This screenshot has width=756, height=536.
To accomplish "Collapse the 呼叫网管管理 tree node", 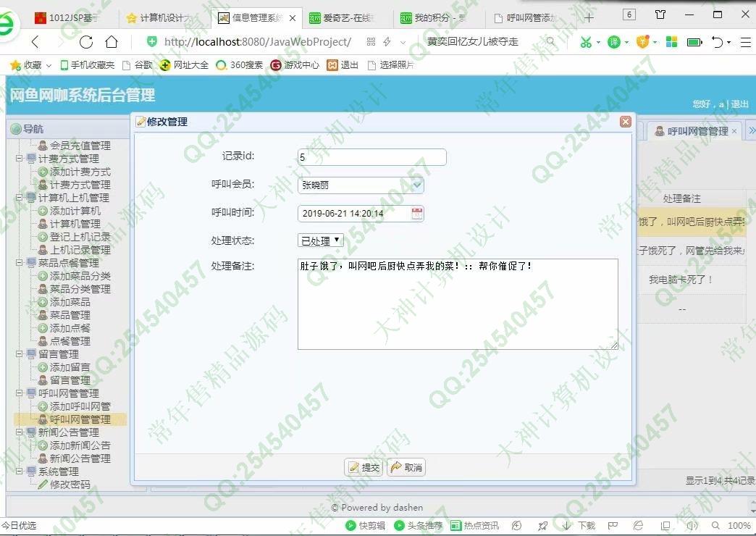I will pos(19,393).
